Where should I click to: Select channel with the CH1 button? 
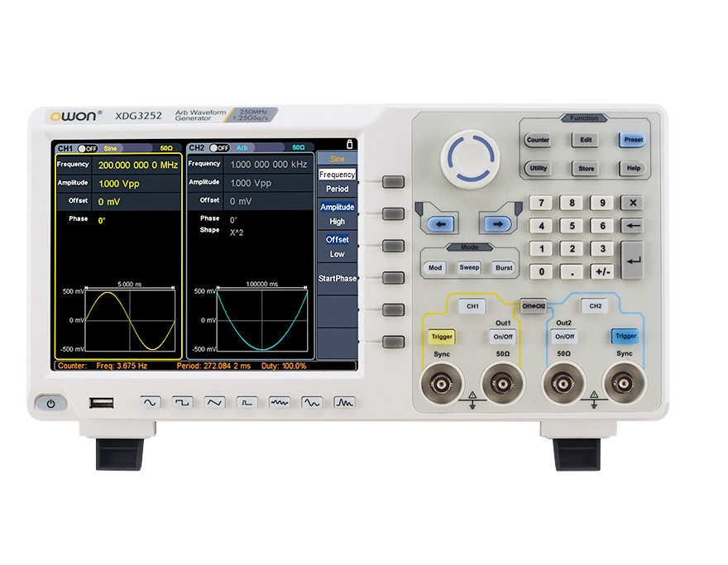point(472,306)
